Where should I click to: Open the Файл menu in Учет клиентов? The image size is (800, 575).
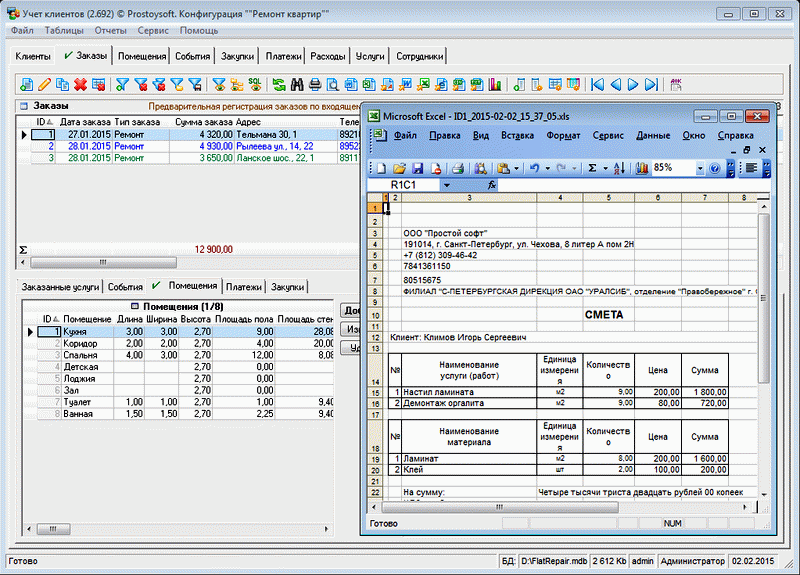tap(22, 30)
